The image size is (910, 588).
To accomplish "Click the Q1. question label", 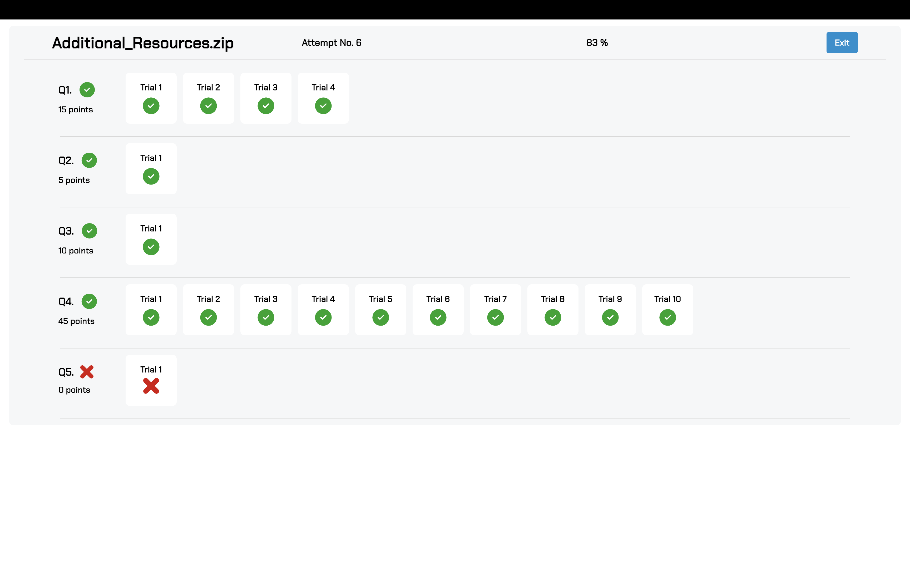I will point(65,90).
